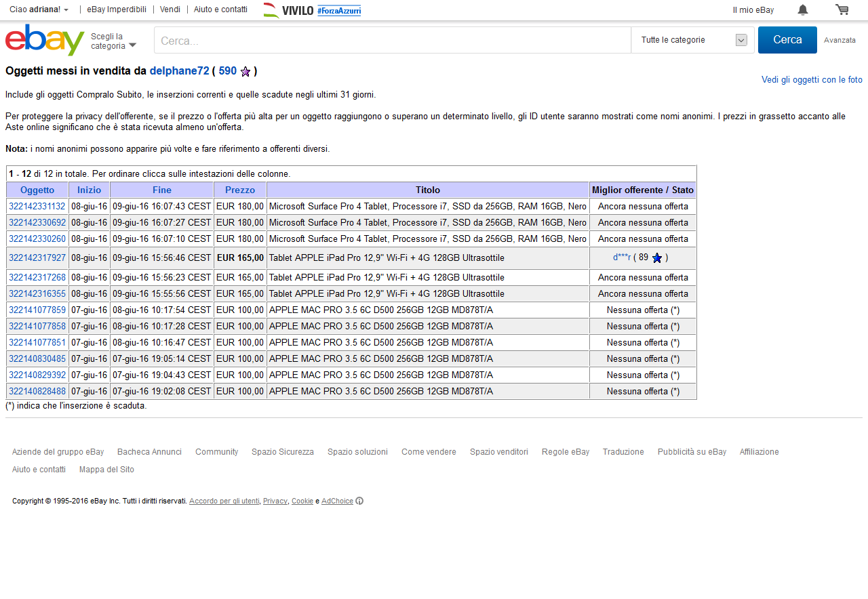Sort by Inizio column header
This screenshot has height=599, width=868.
click(89, 190)
